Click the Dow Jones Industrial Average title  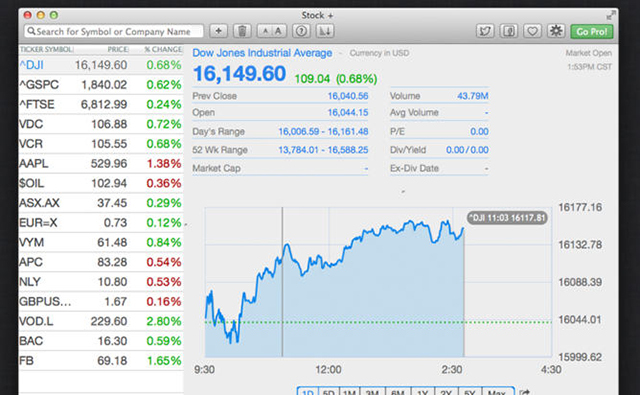click(262, 53)
